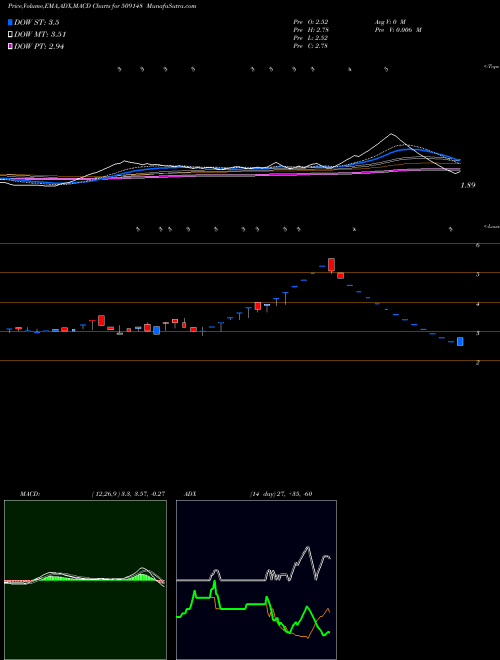Click the Prev L: 2.52 value
Screen dimensions: 500x660
311,38
